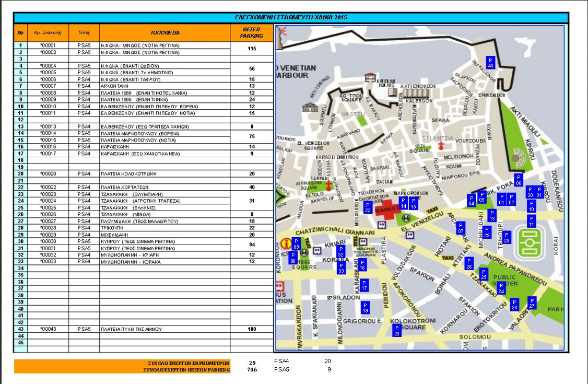Click the P 01 parking marker
The image size is (588, 384).
click(502, 199)
